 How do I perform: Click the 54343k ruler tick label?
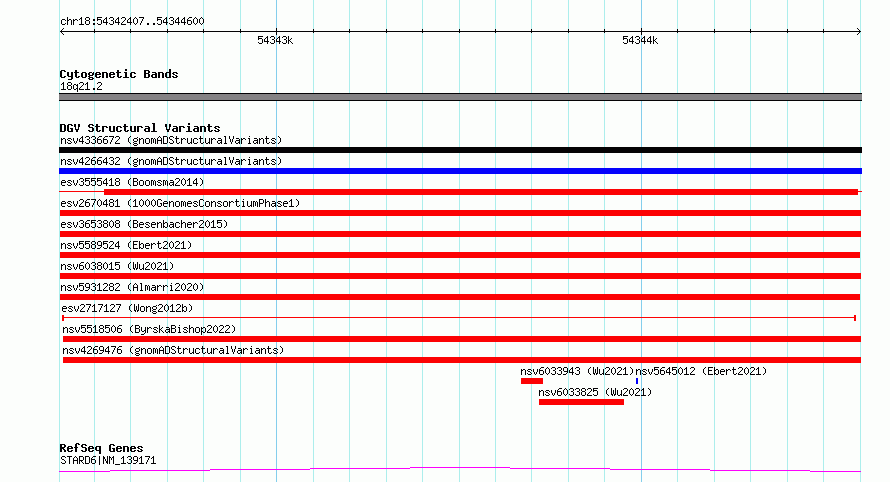click(x=275, y=40)
